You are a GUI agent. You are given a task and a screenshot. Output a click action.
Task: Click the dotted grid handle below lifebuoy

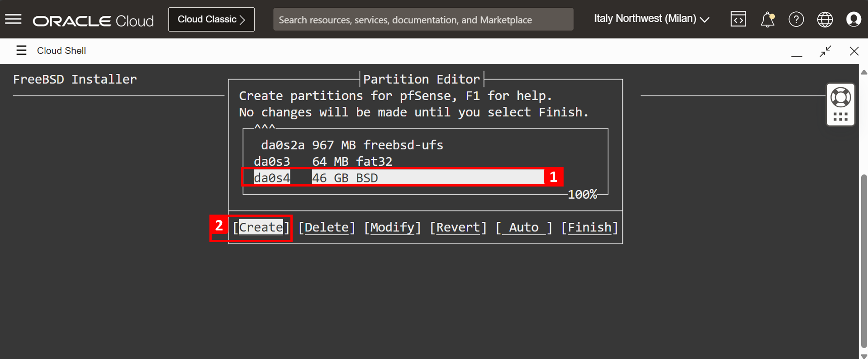coord(840,117)
